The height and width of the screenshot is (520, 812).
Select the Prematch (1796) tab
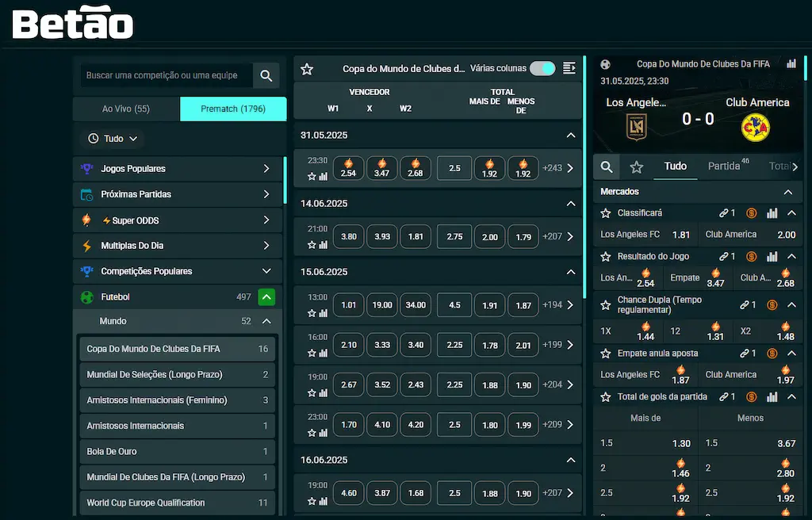(x=233, y=109)
